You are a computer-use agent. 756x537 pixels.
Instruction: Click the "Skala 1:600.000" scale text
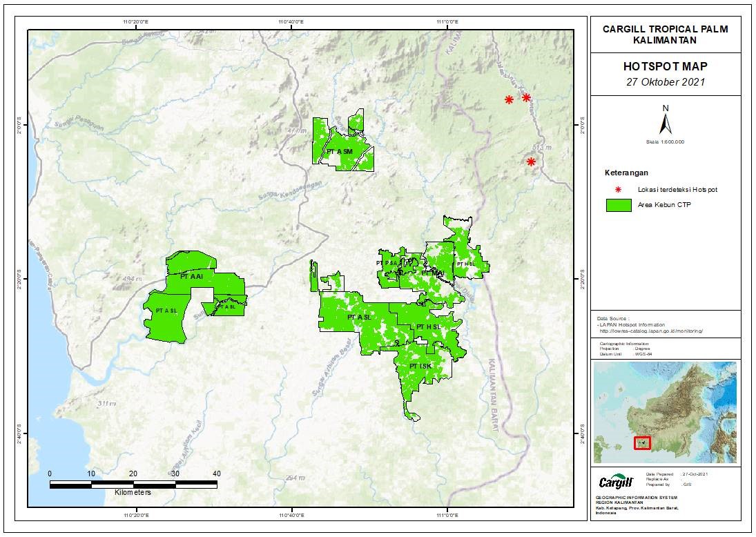click(x=666, y=142)
